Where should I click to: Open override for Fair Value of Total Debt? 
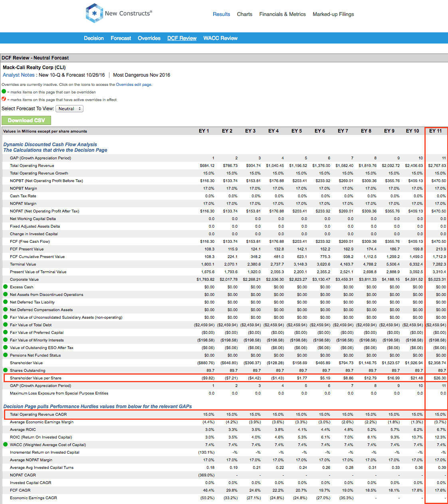6,325
